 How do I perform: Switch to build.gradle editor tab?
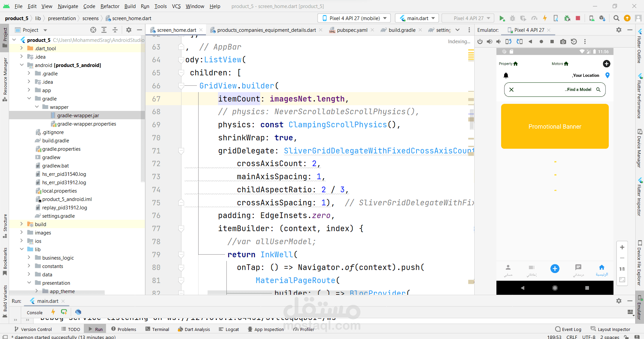pyautogui.click(x=402, y=30)
